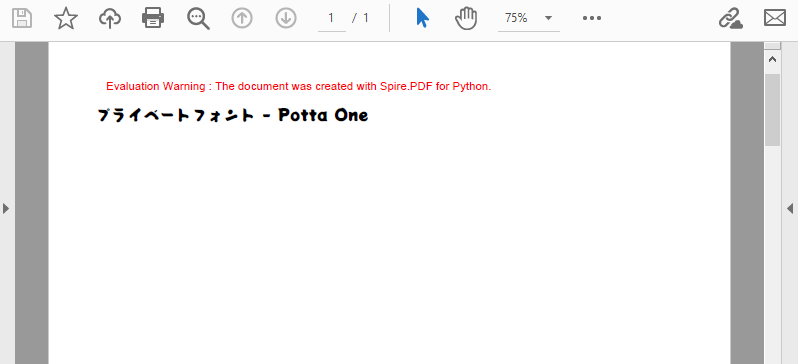The image size is (798, 364).
Task: Go to previous page with the up arrow
Action: (x=242, y=18)
